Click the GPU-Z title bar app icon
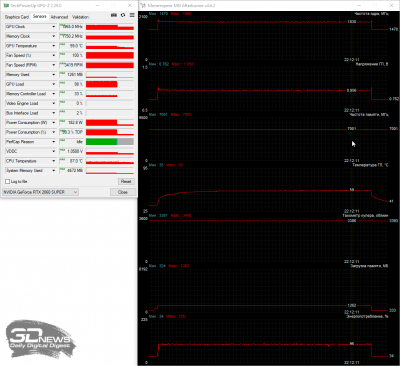Screen dimensions: 400x366 6,6
